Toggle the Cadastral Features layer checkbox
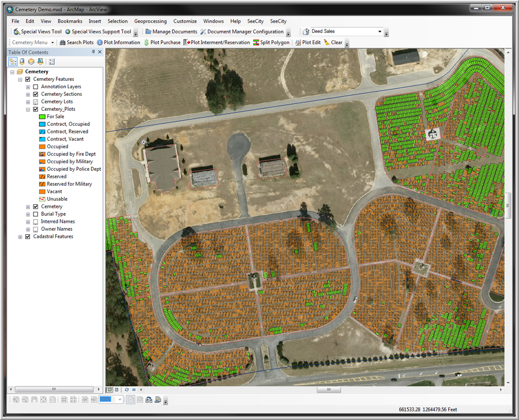Screen dimensions: 519x420 [x=28, y=237]
